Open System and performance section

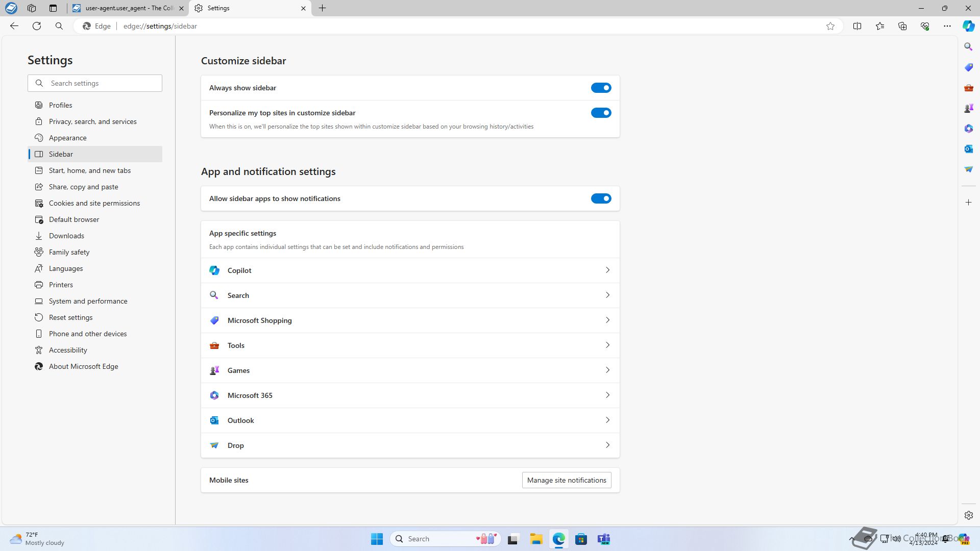pyautogui.click(x=95, y=301)
